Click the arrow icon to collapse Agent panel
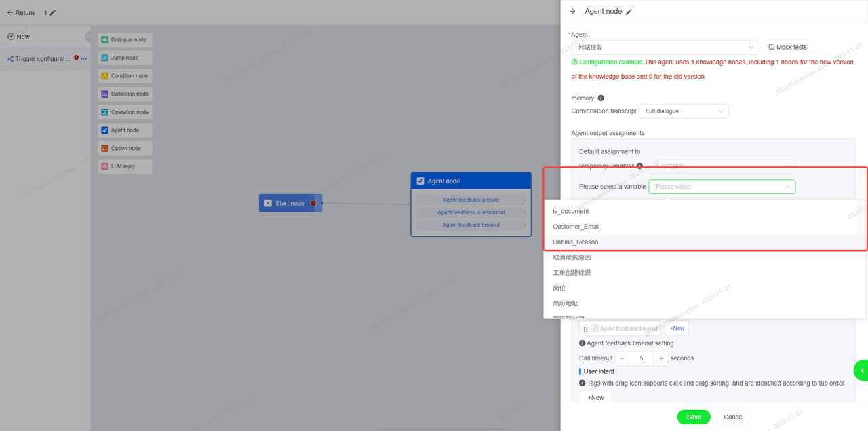868x431 pixels. (x=572, y=12)
